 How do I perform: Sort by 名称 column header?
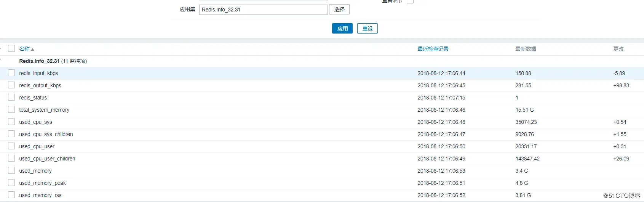[x=24, y=49]
